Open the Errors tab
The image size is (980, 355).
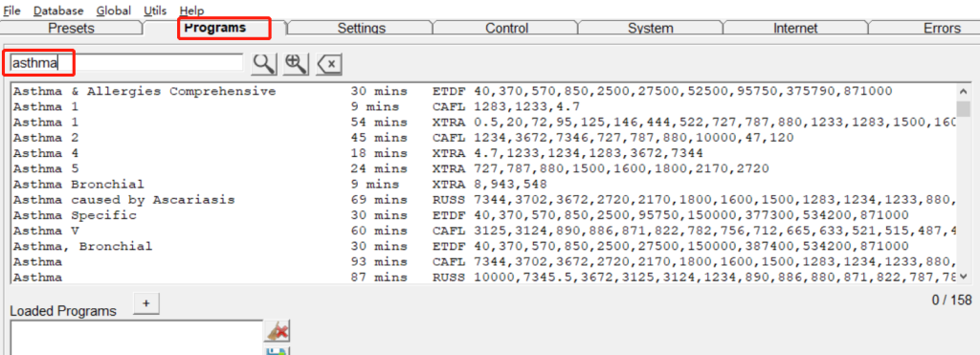[942, 28]
